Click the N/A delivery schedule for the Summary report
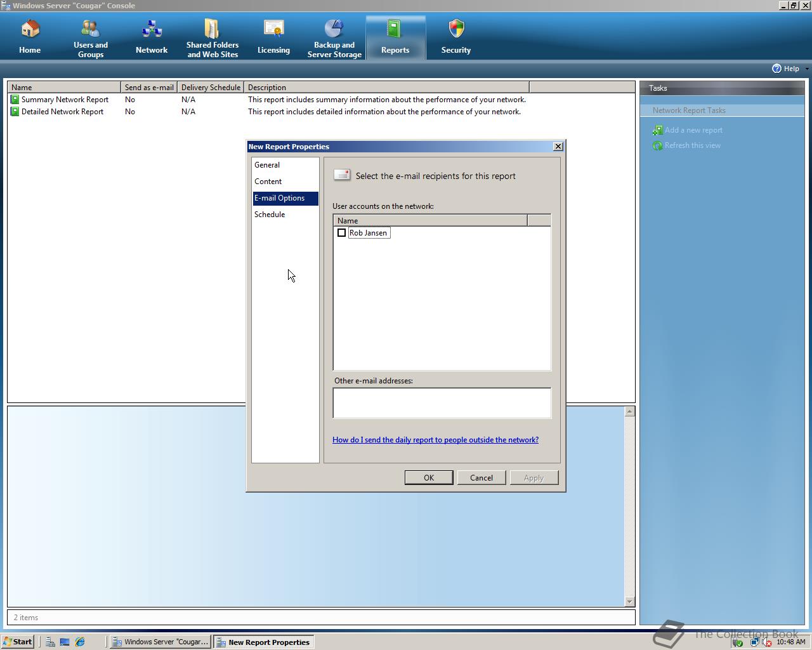The height and width of the screenshot is (650, 812). tap(188, 100)
